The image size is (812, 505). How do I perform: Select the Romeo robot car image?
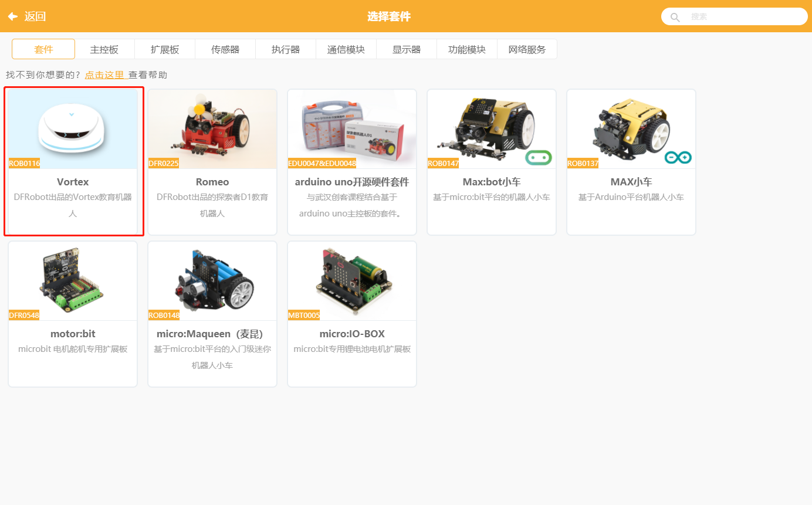point(212,128)
